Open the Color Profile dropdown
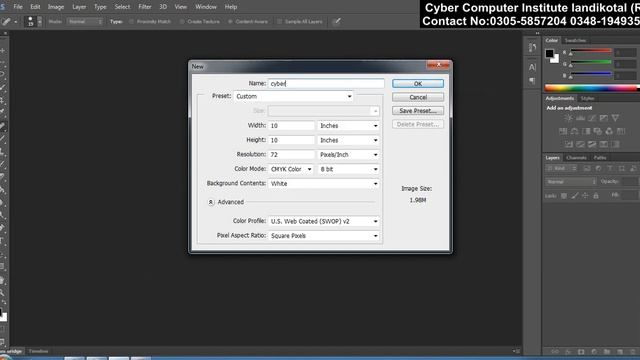 click(324, 221)
